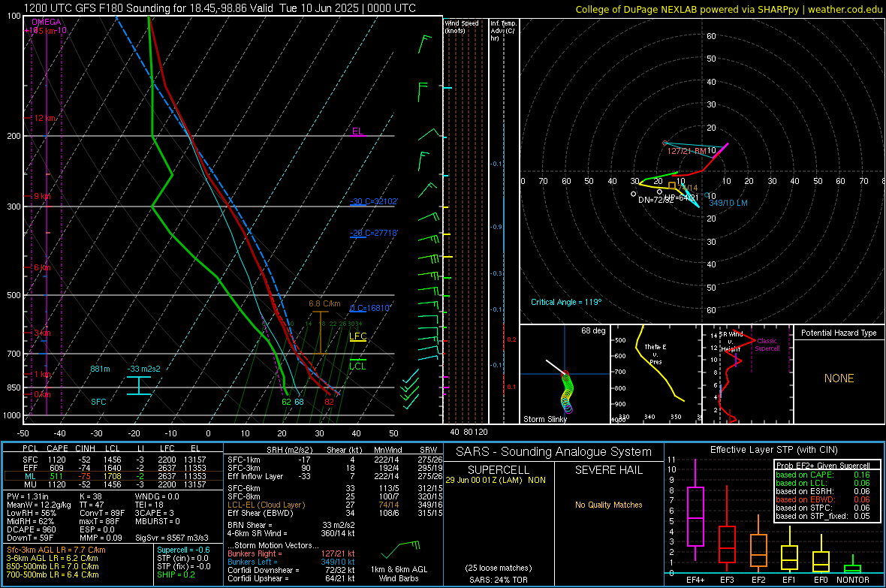Click the cyan SFC label on skew-T
This screenshot has width=886, height=588.
click(98, 402)
